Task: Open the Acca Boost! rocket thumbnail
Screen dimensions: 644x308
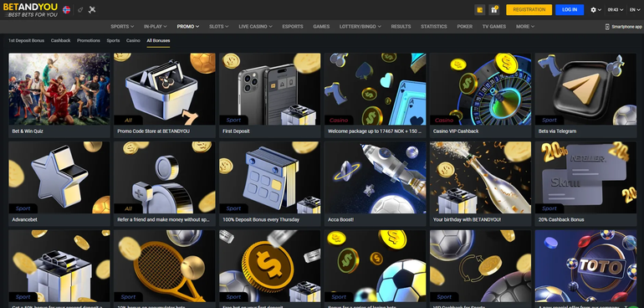Action: [x=375, y=177]
